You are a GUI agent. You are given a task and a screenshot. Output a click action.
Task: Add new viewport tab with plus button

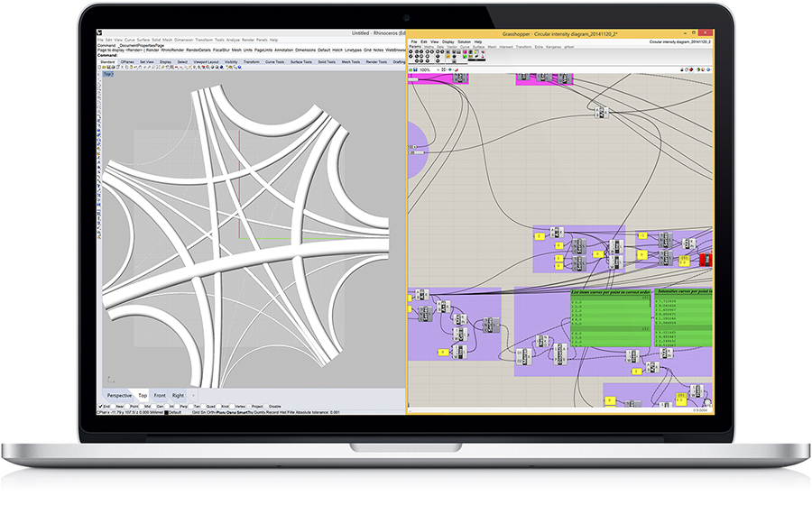pos(193,395)
